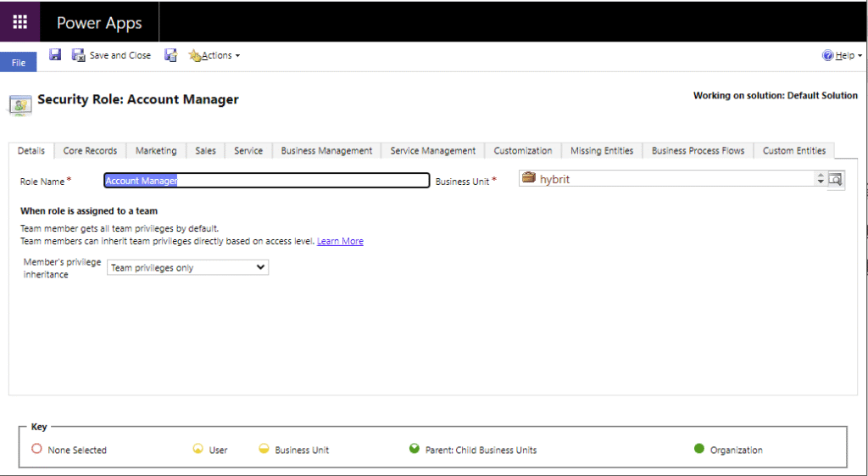Click the Actions star icon

tap(194, 55)
